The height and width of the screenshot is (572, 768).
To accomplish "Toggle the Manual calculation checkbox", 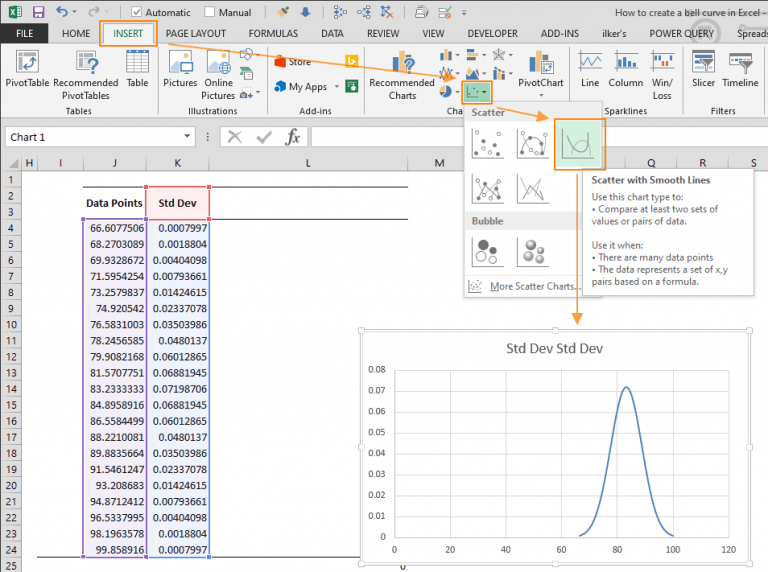I will click(210, 12).
